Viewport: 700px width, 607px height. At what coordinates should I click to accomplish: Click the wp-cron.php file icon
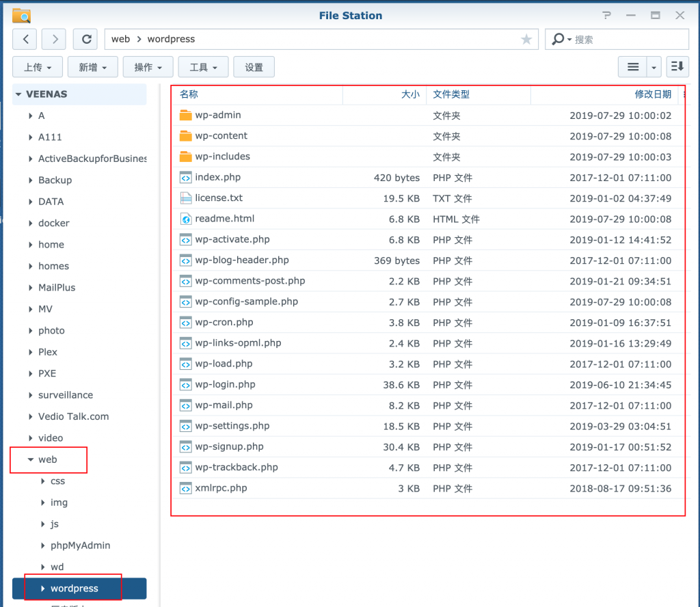(186, 322)
